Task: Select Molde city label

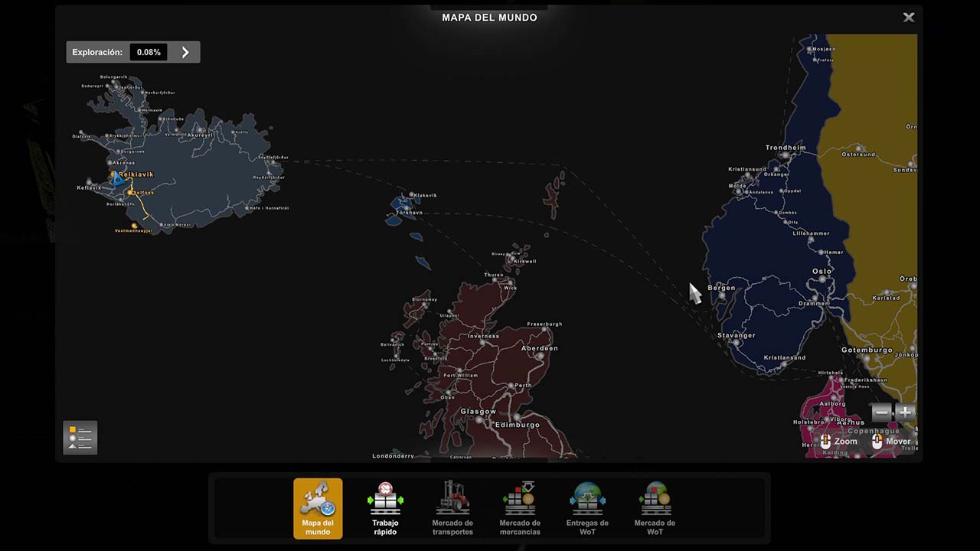Action: (x=737, y=186)
